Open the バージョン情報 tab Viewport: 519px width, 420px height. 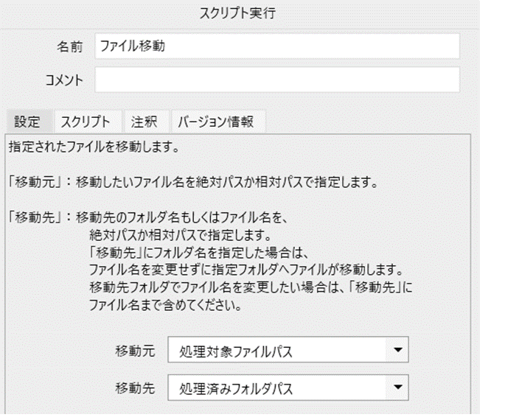tap(216, 122)
